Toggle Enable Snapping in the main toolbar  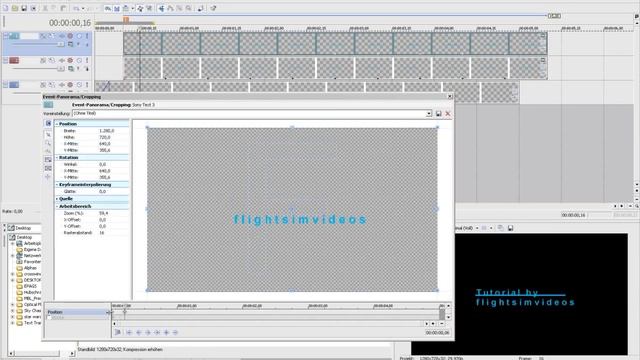click(x=108, y=8)
